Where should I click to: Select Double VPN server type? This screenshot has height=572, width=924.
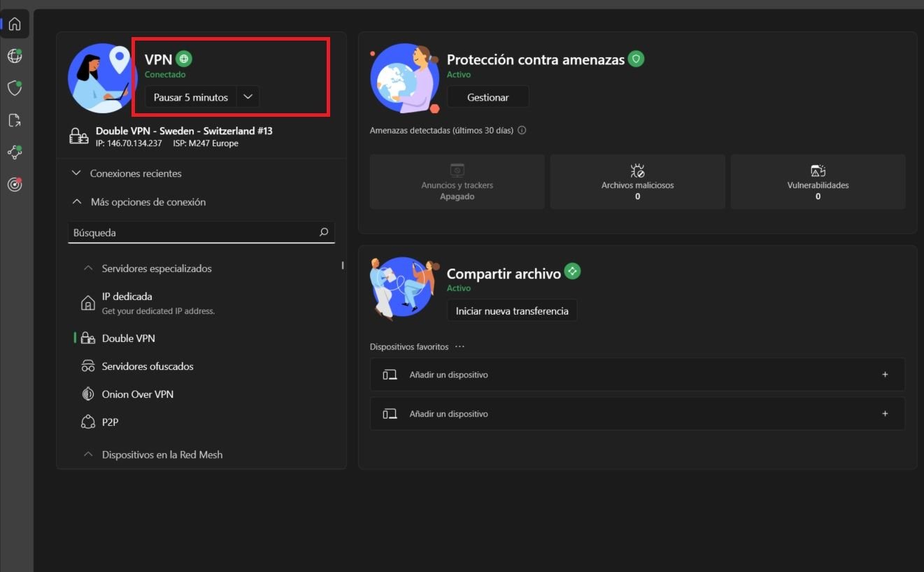click(x=128, y=338)
